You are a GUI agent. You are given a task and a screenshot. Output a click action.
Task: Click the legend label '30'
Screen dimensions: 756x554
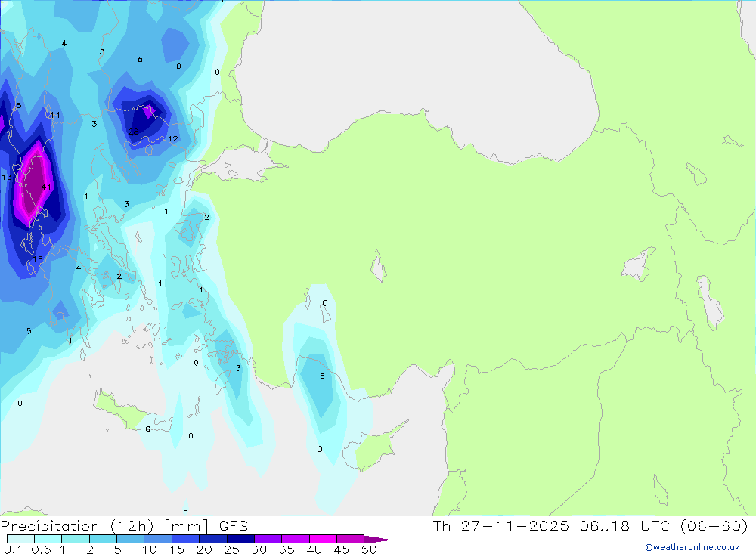(x=259, y=549)
